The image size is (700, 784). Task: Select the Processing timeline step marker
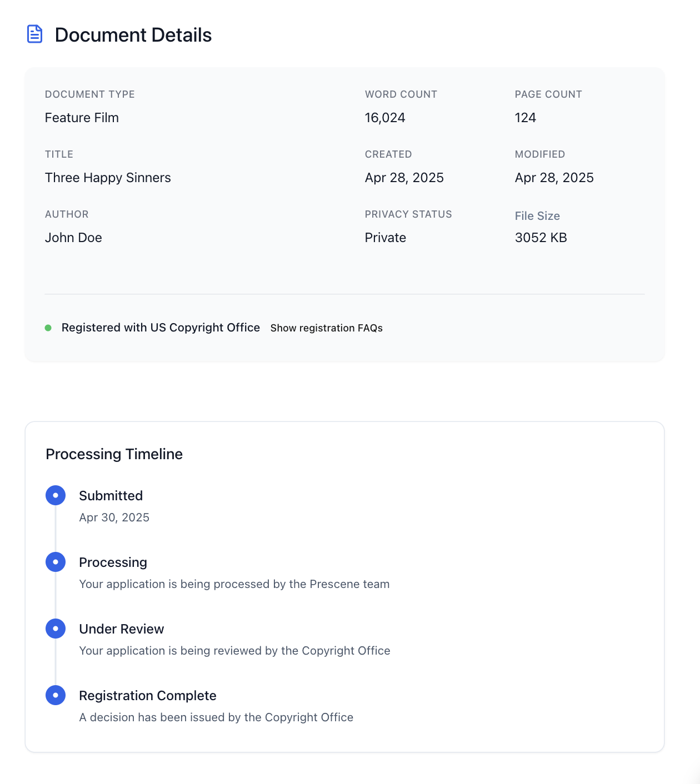click(x=56, y=562)
